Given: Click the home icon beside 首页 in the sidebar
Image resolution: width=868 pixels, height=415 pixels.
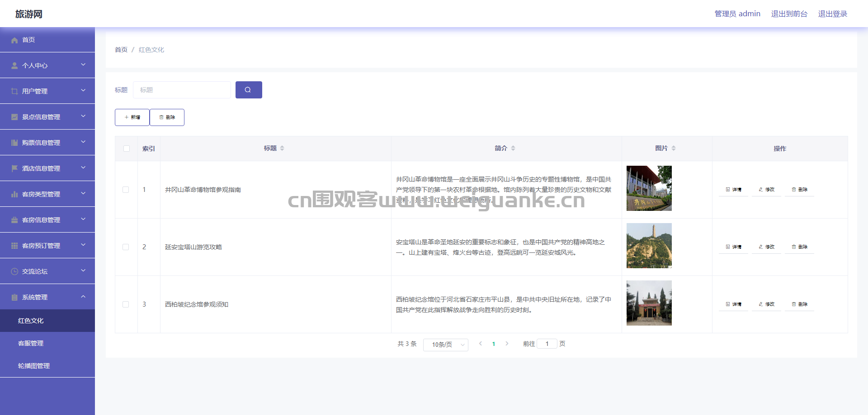Looking at the screenshot, I should point(14,40).
